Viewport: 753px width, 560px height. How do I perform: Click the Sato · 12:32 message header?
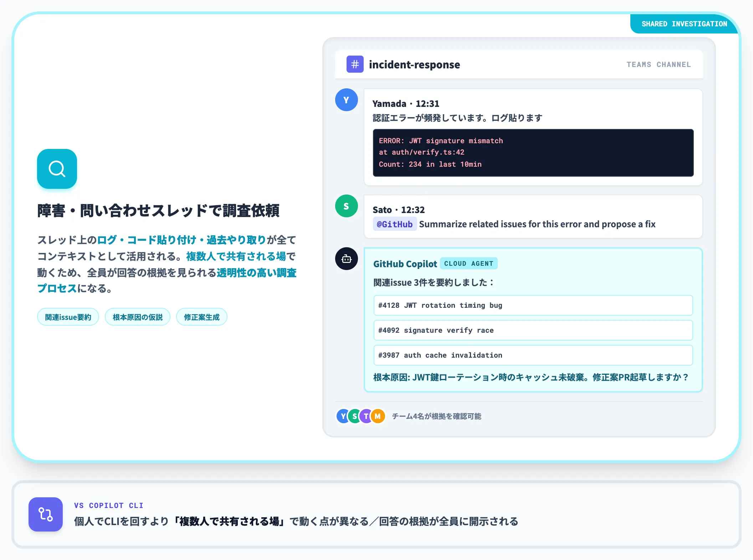click(399, 210)
